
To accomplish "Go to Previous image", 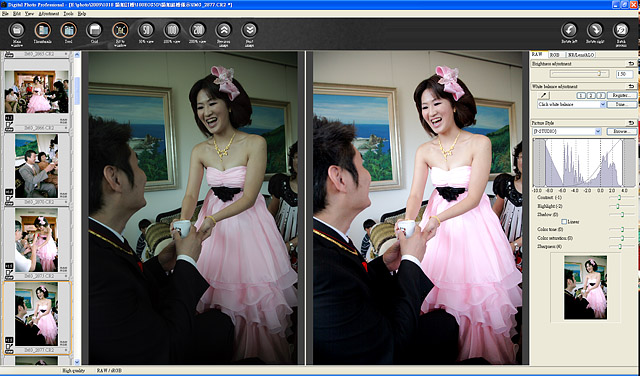I will (x=224, y=31).
